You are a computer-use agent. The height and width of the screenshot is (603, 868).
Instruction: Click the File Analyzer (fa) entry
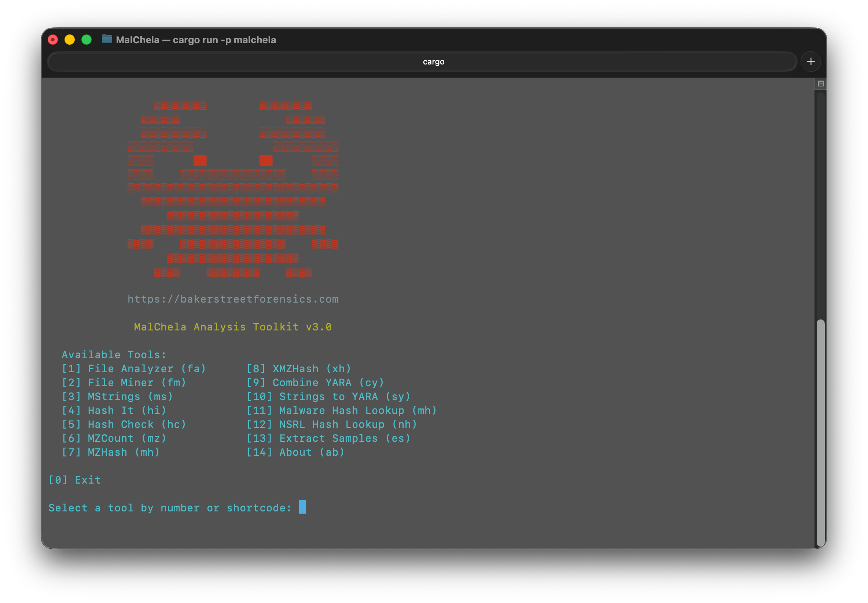134,369
